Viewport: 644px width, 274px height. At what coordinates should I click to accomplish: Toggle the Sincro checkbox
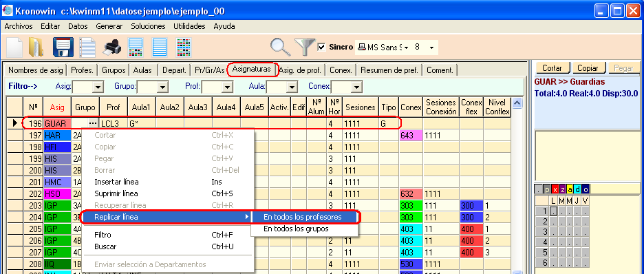coord(322,48)
